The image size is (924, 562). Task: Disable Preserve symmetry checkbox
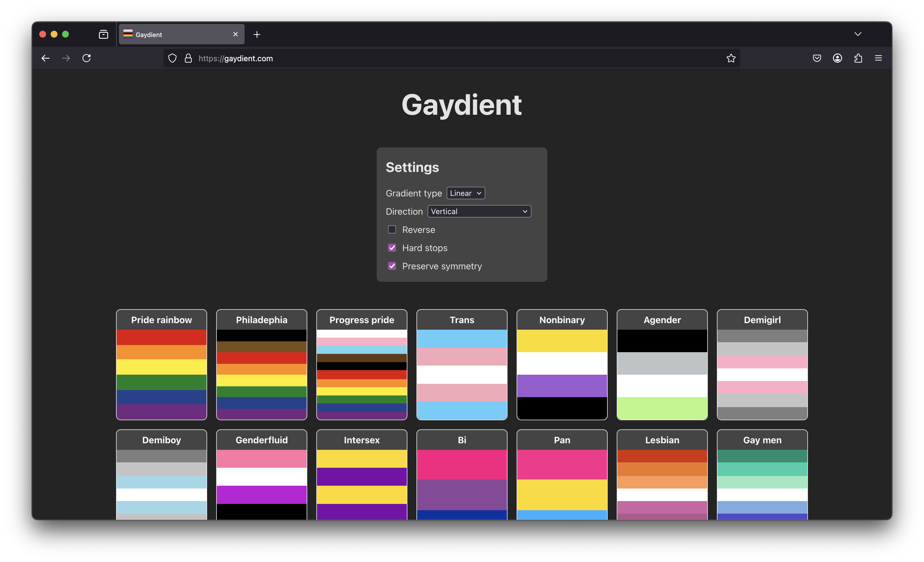click(392, 266)
